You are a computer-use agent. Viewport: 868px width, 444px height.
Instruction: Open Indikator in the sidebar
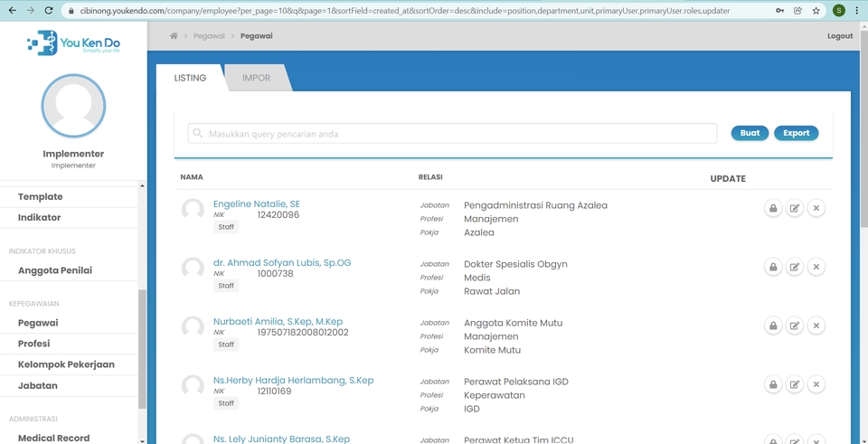click(x=39, y=218)
